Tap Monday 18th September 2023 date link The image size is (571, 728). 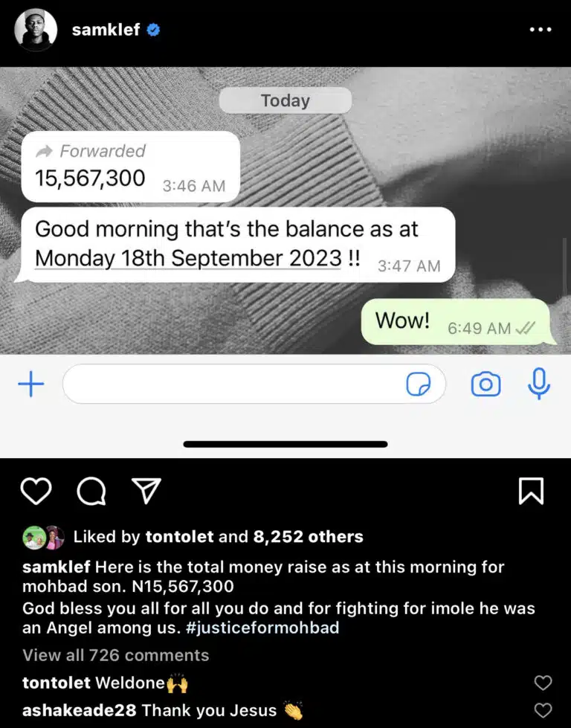[189, 259]
